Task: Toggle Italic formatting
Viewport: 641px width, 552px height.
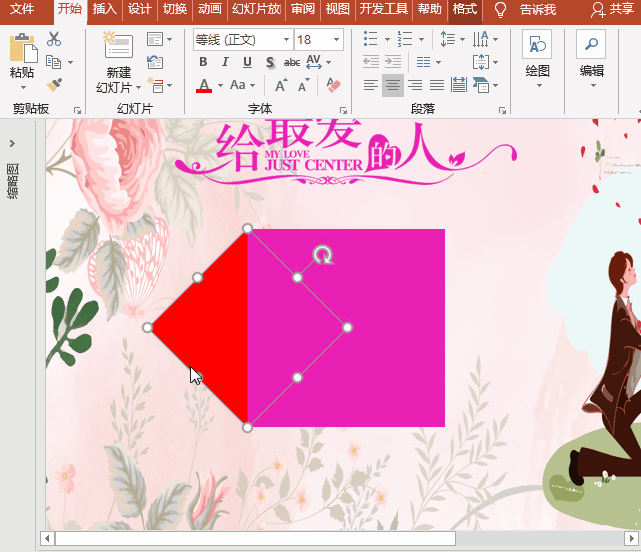Action: [x=225, y=62]
